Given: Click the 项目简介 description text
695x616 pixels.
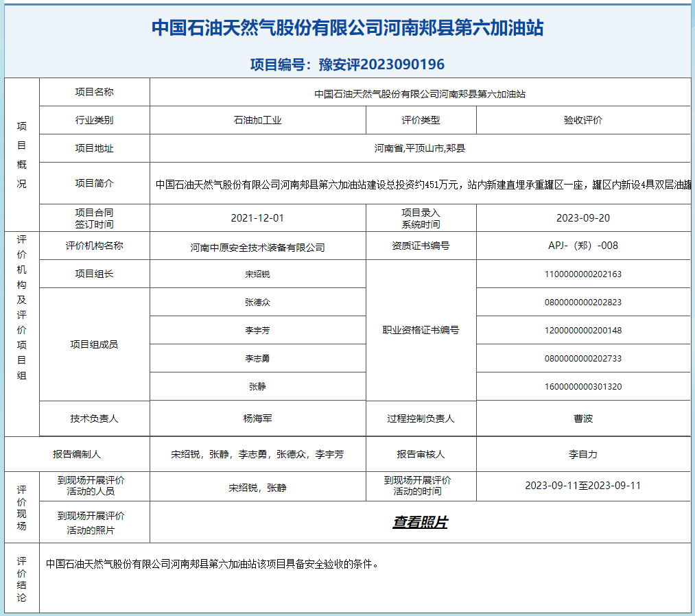Looking at the screenshot, I should pyautogui.click(x=423, y=185).
